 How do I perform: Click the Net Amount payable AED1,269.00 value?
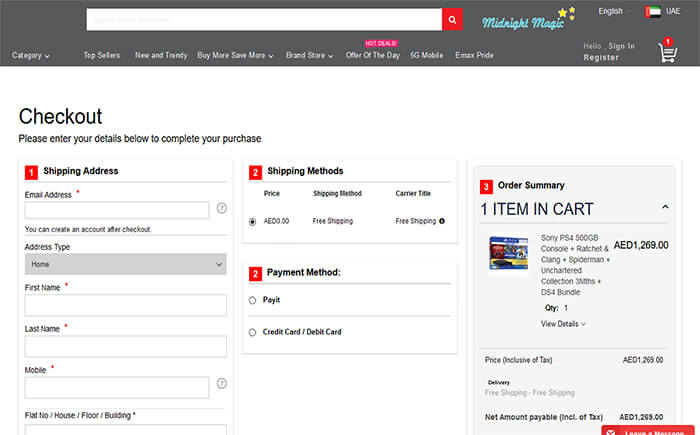(641, 417)
